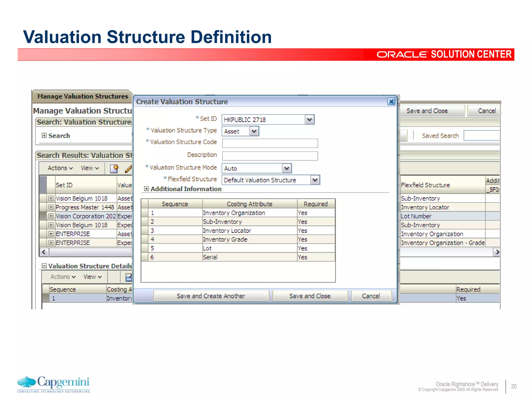Open the Valuation Structure Type dropdown

point(254,131)
